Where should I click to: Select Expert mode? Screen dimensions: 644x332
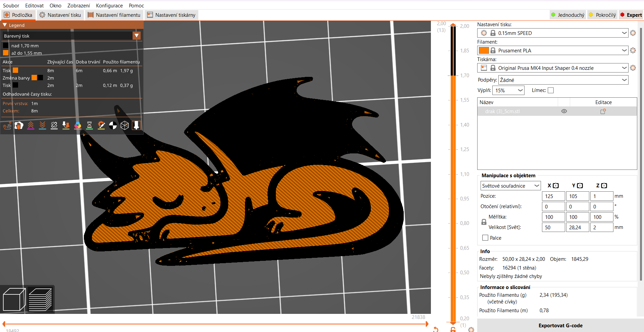pyautogui.click(x=631, y=15)
